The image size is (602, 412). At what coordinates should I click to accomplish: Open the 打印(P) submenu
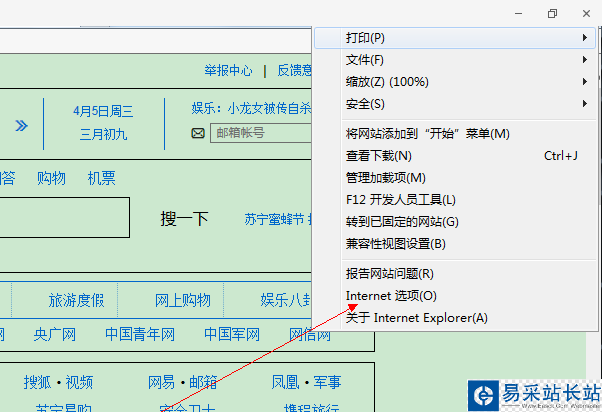pyautogui.click(x=455, y=38)
